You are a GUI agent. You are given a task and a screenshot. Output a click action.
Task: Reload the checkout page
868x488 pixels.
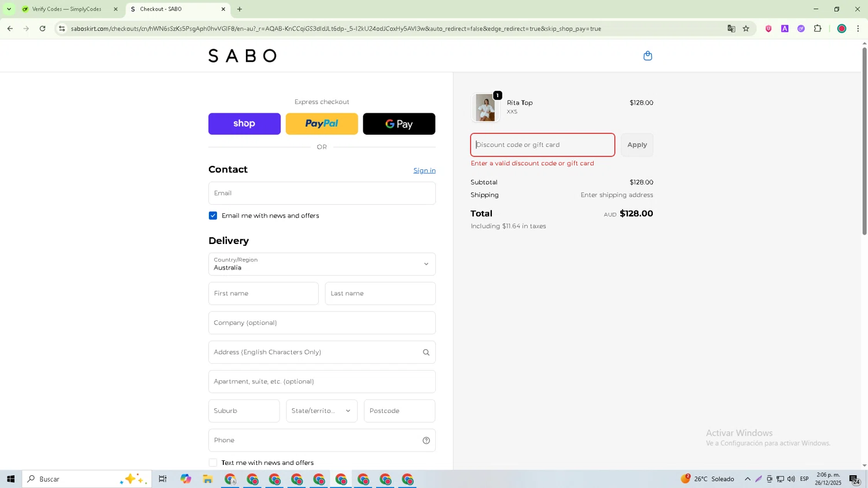click(x=42, y=28)
